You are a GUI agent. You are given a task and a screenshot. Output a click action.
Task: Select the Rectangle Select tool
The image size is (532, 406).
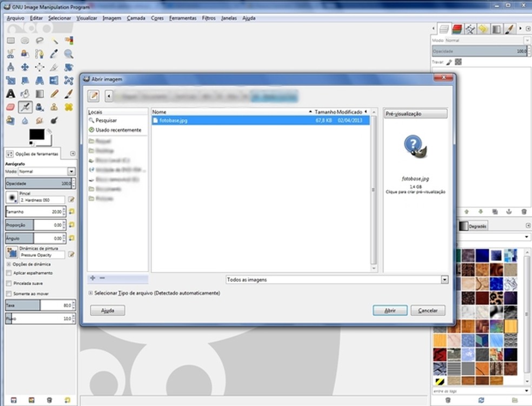pyautogui.click(x=11, y=41)
